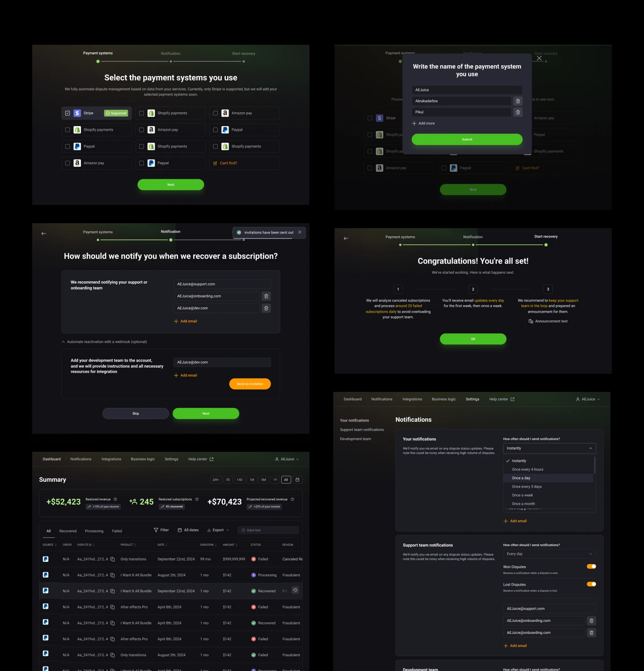Copy dispute ID in Processing August 2th row
The width and height of the screenshot is (644, 671).
point(113,575)
